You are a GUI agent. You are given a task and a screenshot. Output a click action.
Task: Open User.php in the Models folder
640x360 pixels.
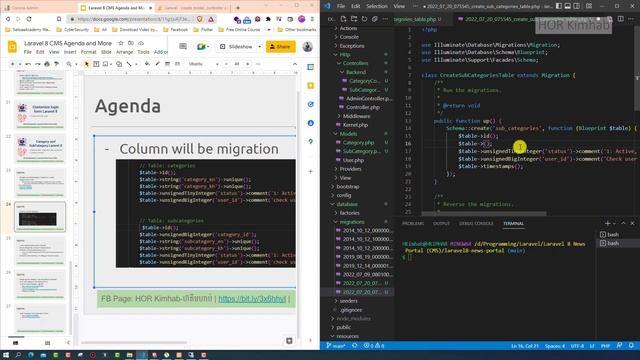(353, 160)
